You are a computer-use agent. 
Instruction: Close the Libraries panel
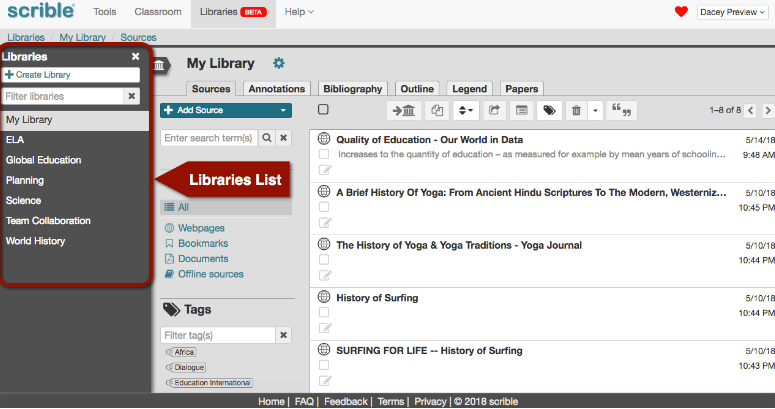coord(135,56)
